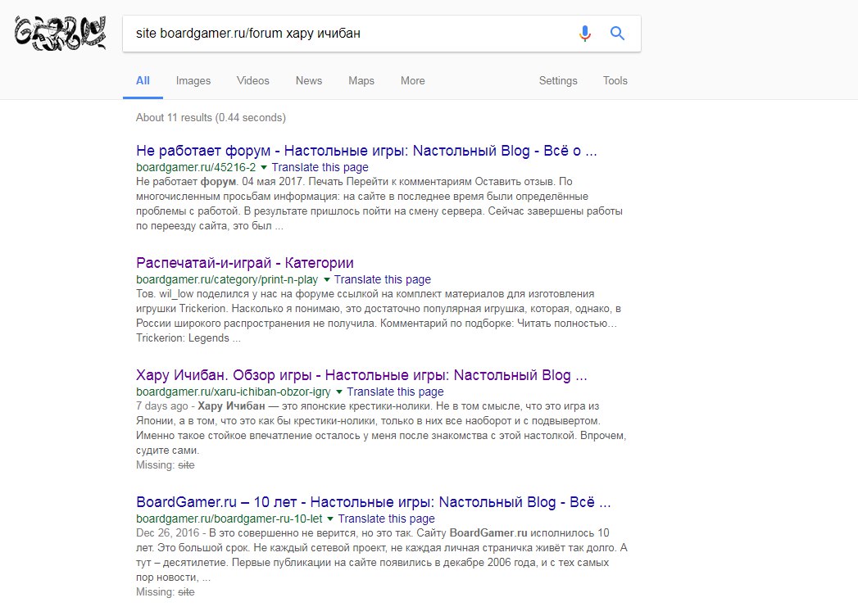Translate the BoardGamer.ru 10 лет page

(x=386, y=519)
